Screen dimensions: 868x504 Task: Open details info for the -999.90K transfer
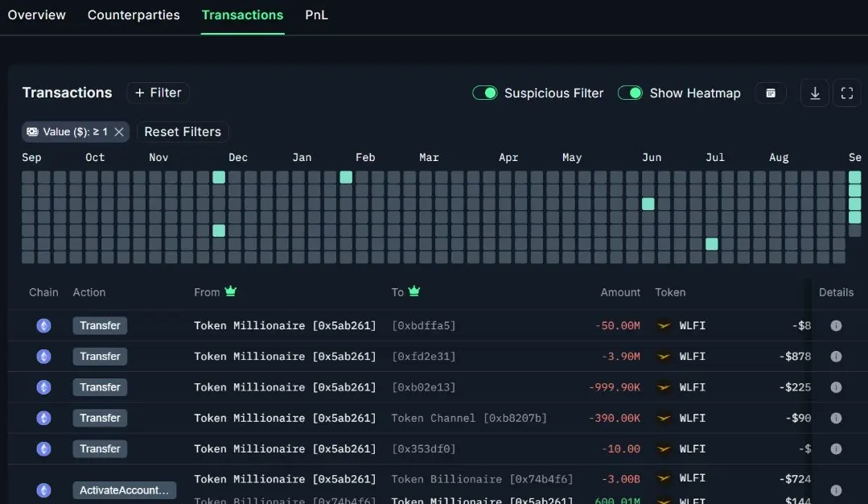[x=836, y=387]
